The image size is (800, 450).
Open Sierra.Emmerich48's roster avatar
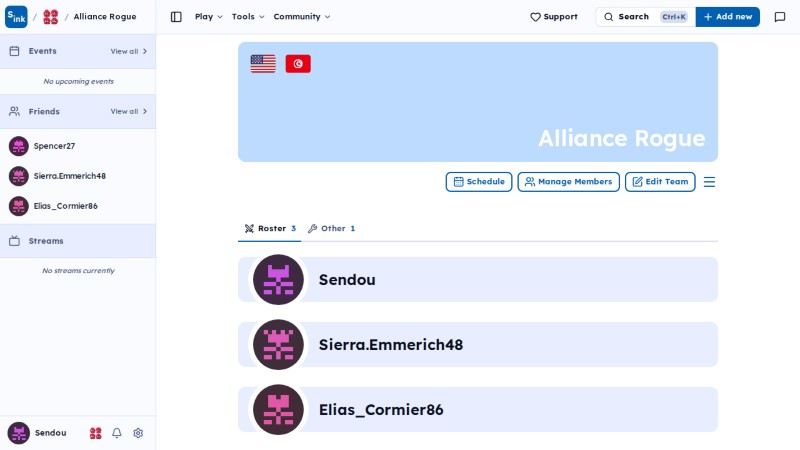[x=278, y=344]
